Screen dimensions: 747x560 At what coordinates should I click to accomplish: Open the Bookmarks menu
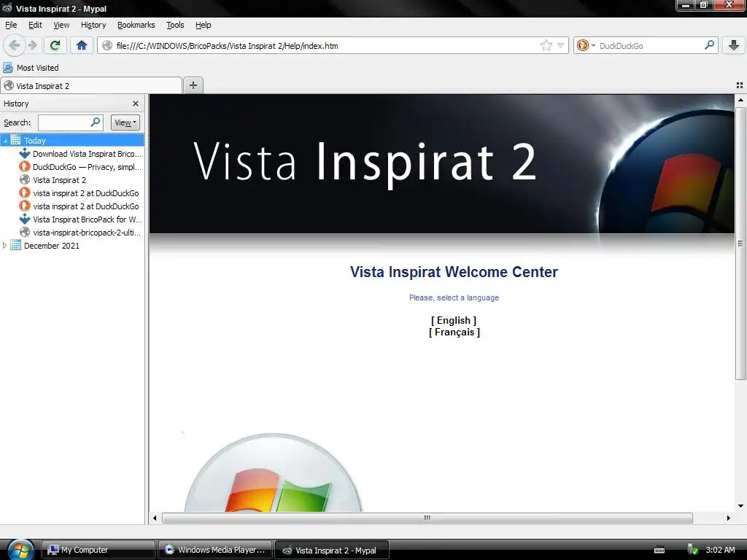(136, 25)
